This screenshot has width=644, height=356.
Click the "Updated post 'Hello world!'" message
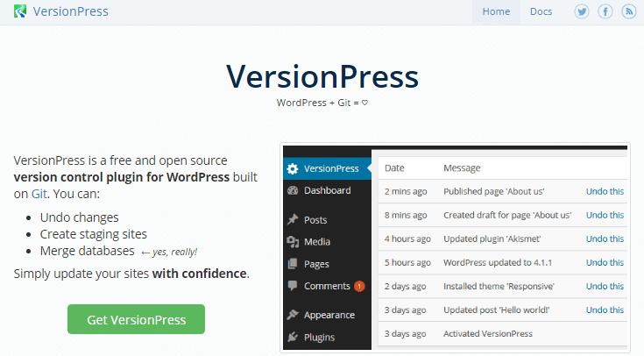click(496, 310)
